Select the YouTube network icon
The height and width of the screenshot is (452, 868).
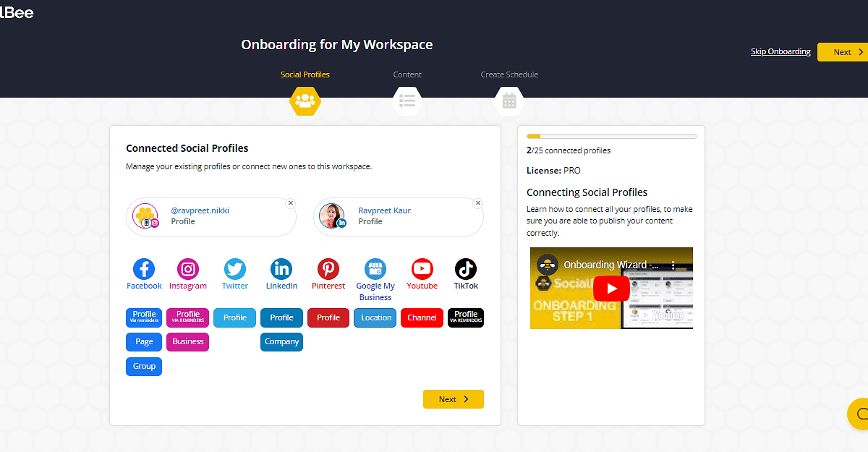422,268
